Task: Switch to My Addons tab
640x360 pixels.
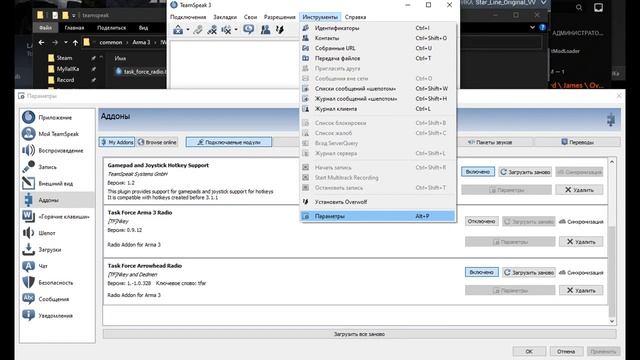Action: (117, 142)
